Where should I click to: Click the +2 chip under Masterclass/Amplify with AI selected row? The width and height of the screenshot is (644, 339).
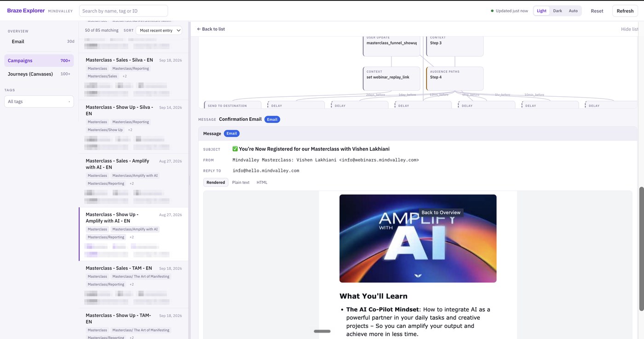(132, 237)
